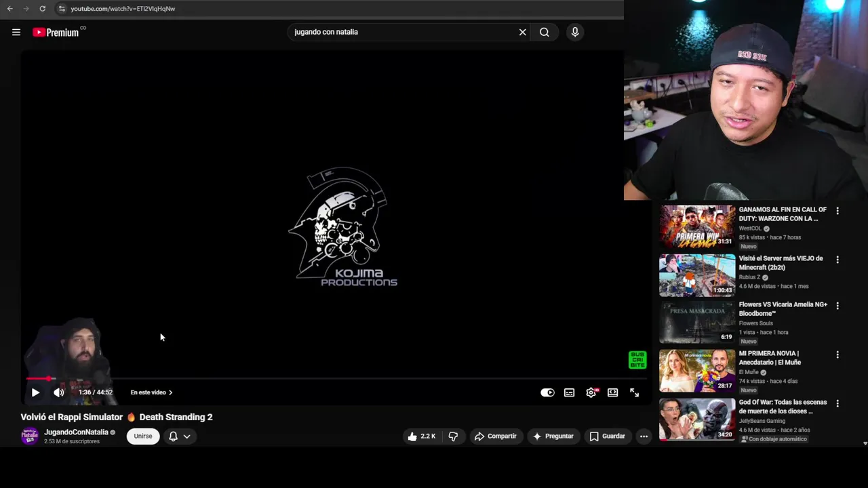Click the JellyBeans Gaming channel name

coord(762,421)
